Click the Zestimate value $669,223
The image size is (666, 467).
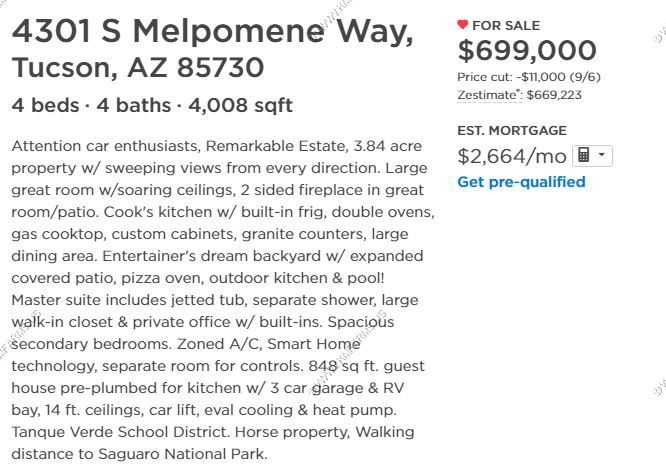click(554, 95)
